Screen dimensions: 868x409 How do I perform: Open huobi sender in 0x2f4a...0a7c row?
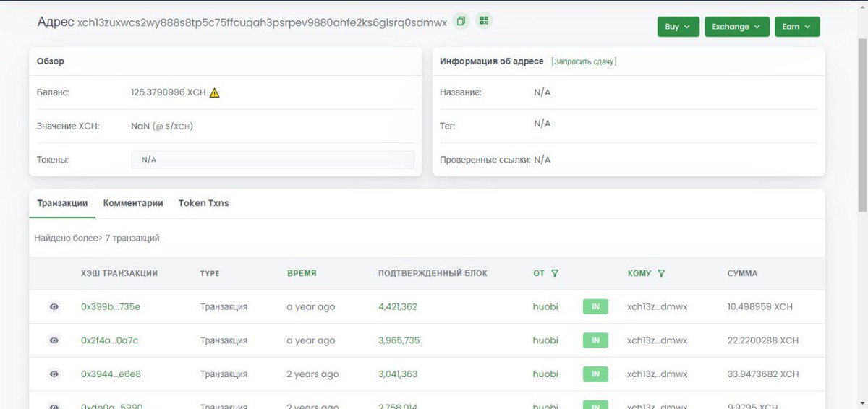tap(545, 340)
